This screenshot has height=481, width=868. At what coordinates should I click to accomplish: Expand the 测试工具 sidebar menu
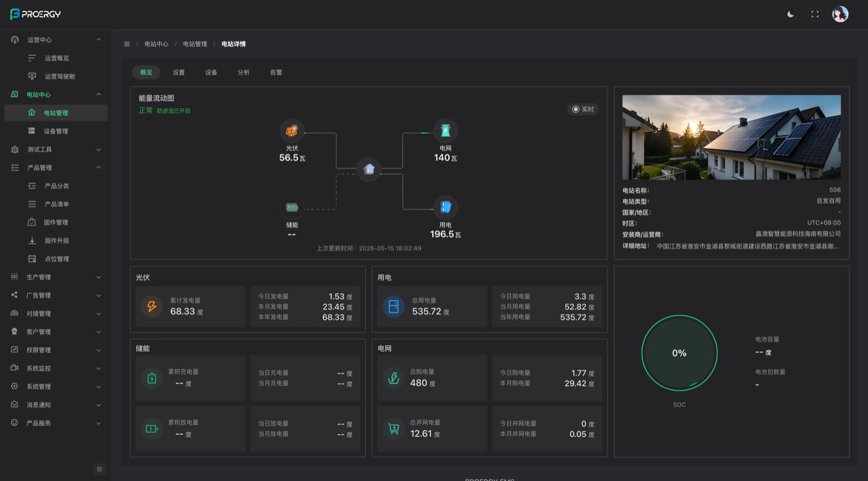tap(56, 149)
